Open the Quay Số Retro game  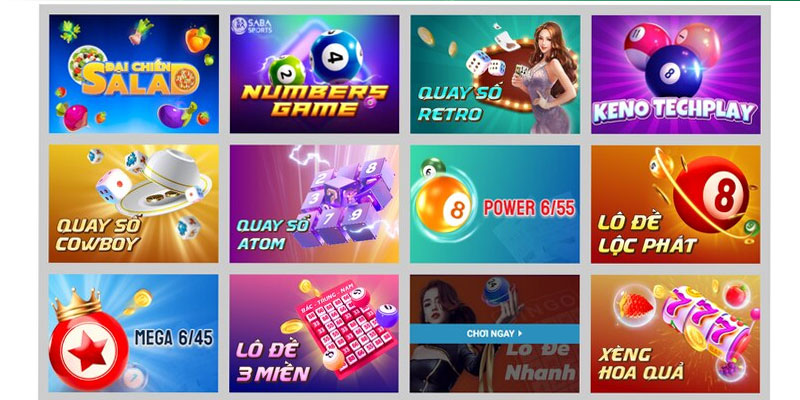coord(495,74)
